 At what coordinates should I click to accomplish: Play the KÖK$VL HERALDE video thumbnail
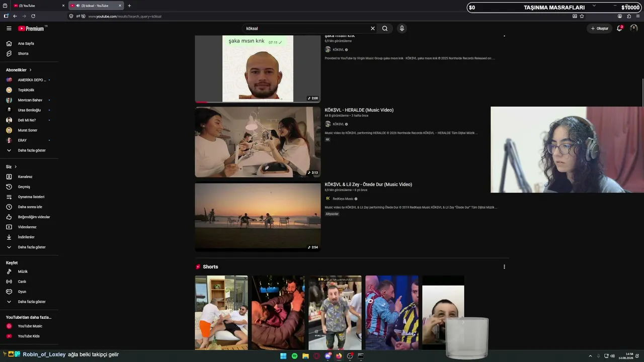click(x=258, y=142)
